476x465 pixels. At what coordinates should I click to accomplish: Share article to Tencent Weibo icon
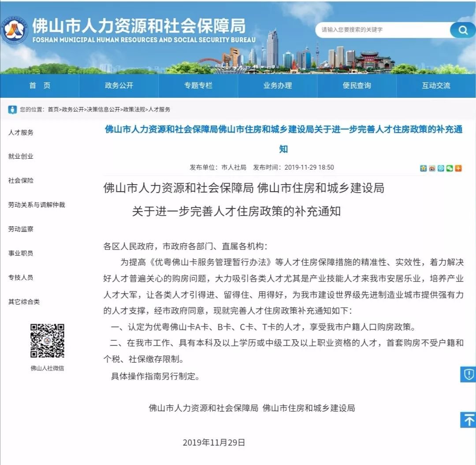tap(441, 168)
